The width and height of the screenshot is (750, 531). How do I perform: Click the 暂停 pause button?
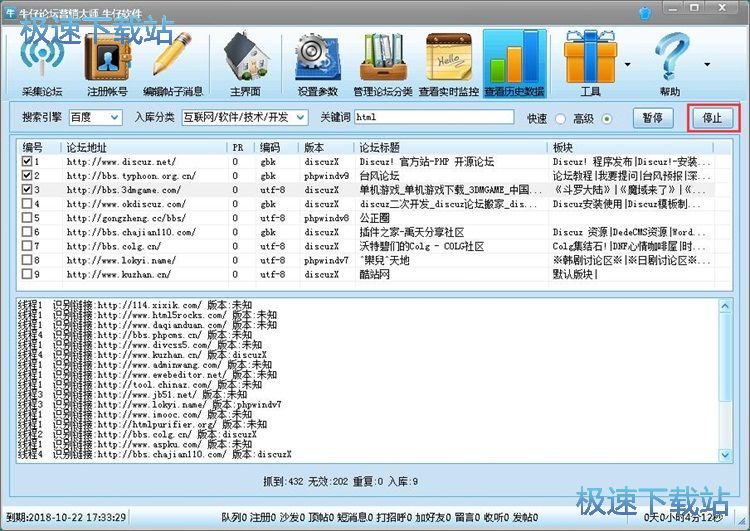point(653,118)
